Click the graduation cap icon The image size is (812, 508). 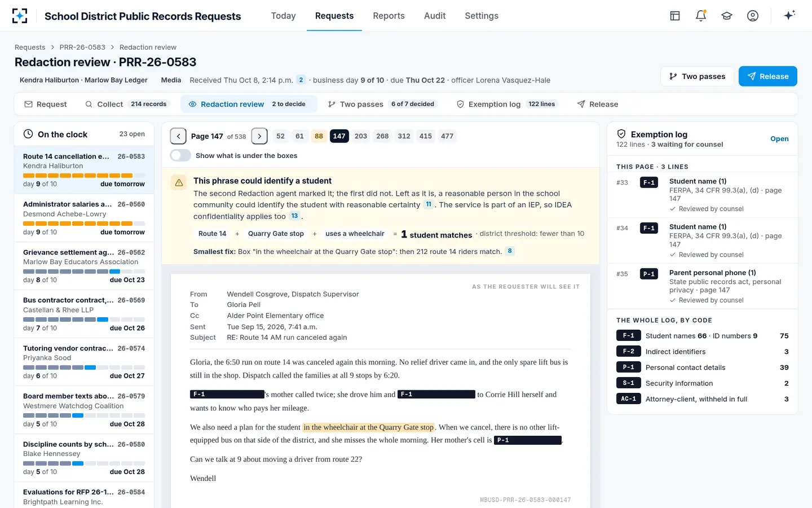coord(727,16)
